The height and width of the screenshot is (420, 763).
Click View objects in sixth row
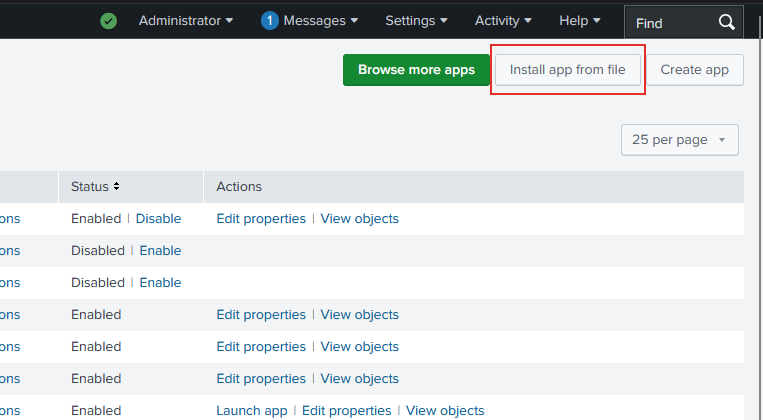(x=359, y=379)
